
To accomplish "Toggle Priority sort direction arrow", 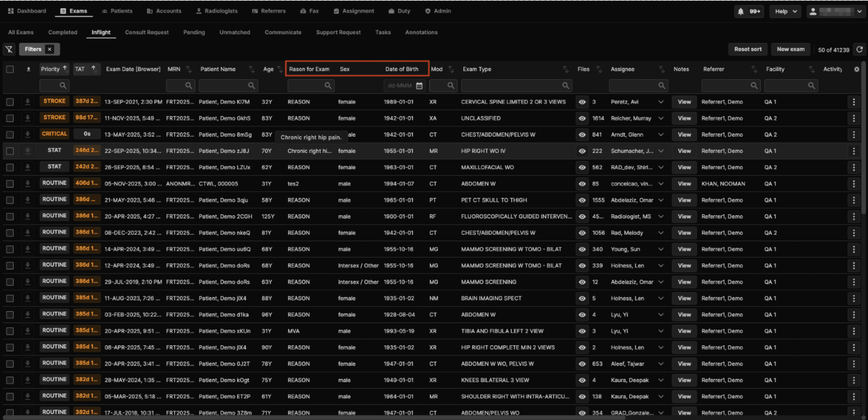I will [65, 68].
